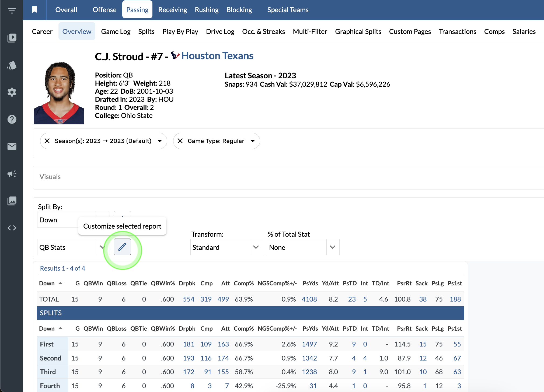Toggle sort order on the Down column

(51, 283)
